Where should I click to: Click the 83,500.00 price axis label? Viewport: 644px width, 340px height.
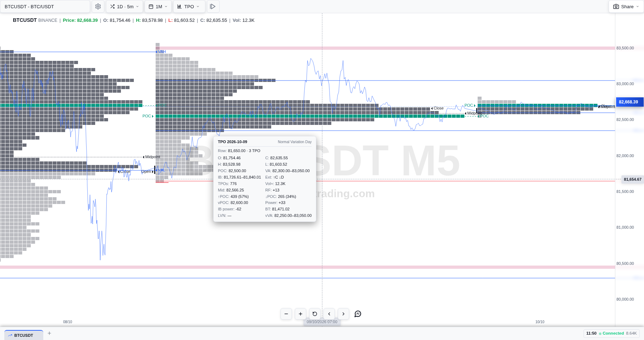coord(625,48)
